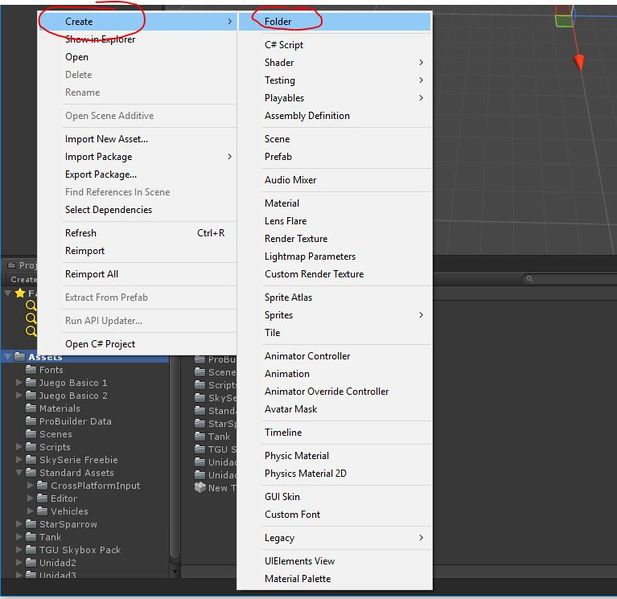Choose Physics Material 2D
Image resolution: width=617 pixels, height=599 pixels.
point(305,473)
